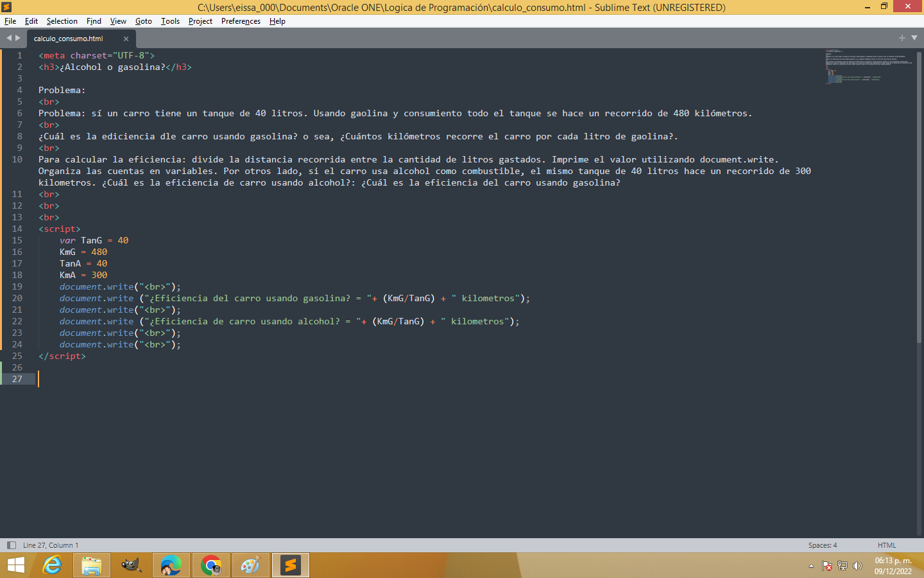Click the closing </script> tag
The width and height of the screenshot is (924, 578).
click(62, 356)
